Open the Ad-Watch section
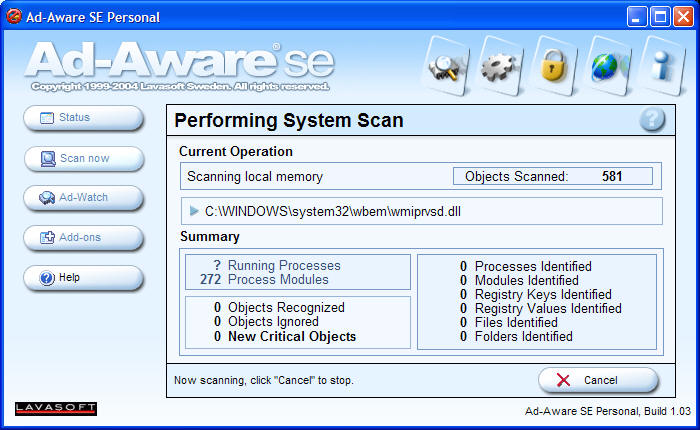The image size is (700, 430). [83, 198]
